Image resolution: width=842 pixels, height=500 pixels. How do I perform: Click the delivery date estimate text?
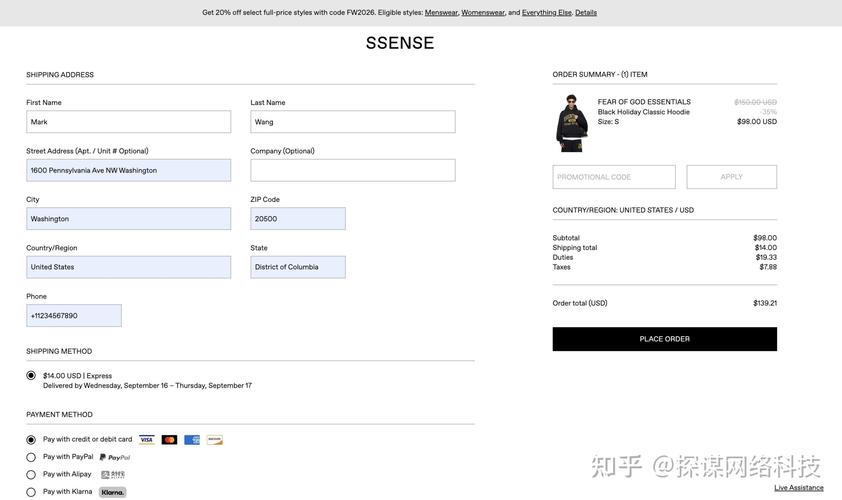pos(147,386)
